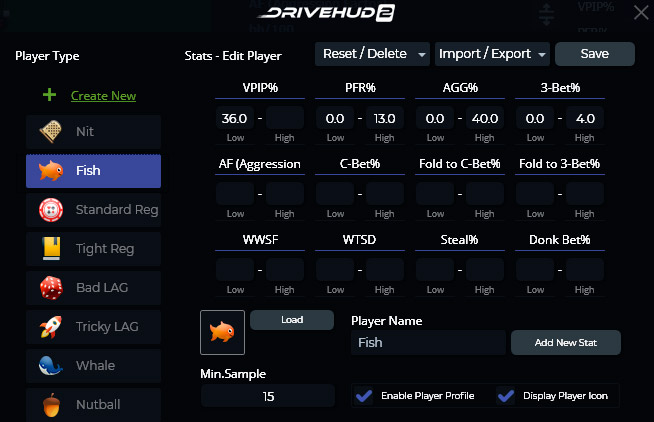Viewport: 654px width, 422px height.
Task: Click the PFR% High field showing 13.0
Action: pos(385,118)
